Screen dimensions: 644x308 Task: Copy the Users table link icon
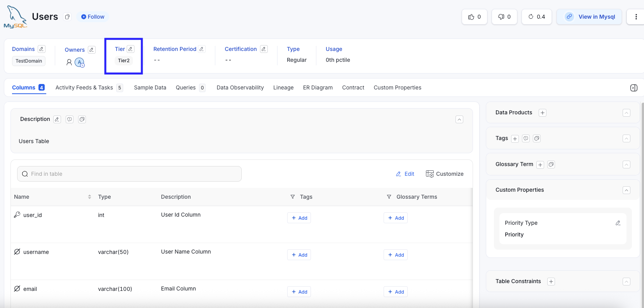67,17
